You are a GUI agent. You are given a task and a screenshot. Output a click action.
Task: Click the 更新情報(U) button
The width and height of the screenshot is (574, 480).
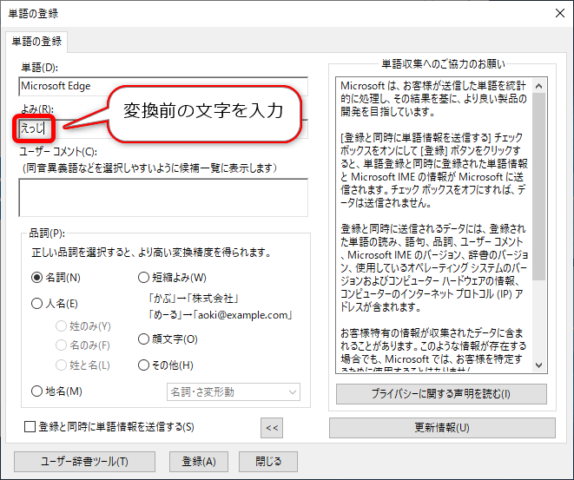[442, 428]
